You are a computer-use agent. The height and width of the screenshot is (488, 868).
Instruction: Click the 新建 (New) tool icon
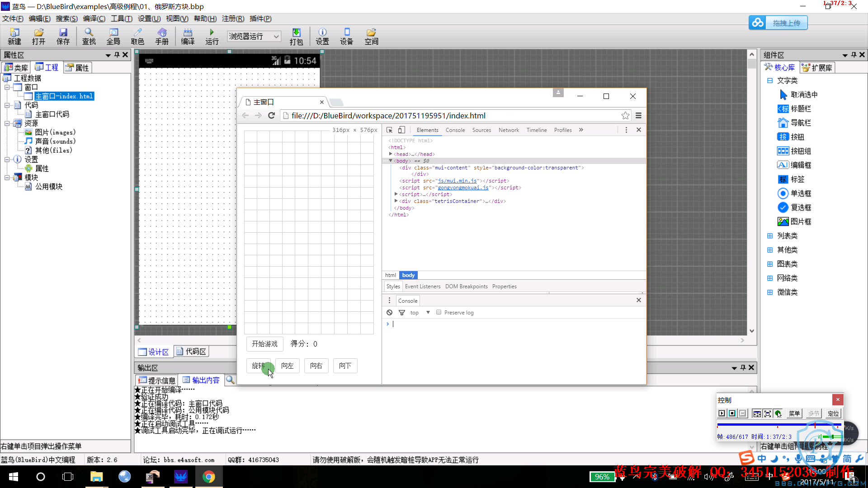click(x=14, y=36)
